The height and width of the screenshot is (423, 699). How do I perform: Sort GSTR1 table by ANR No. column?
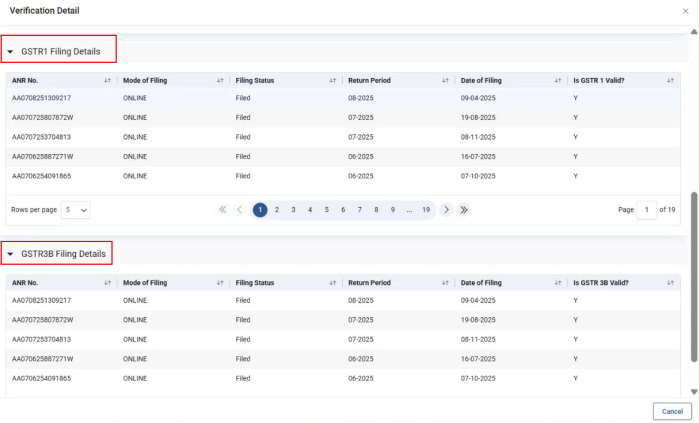(107, 79)
